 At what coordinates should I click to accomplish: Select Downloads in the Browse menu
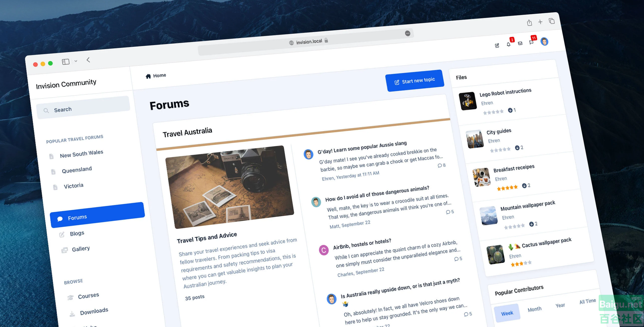coord(94,311)
